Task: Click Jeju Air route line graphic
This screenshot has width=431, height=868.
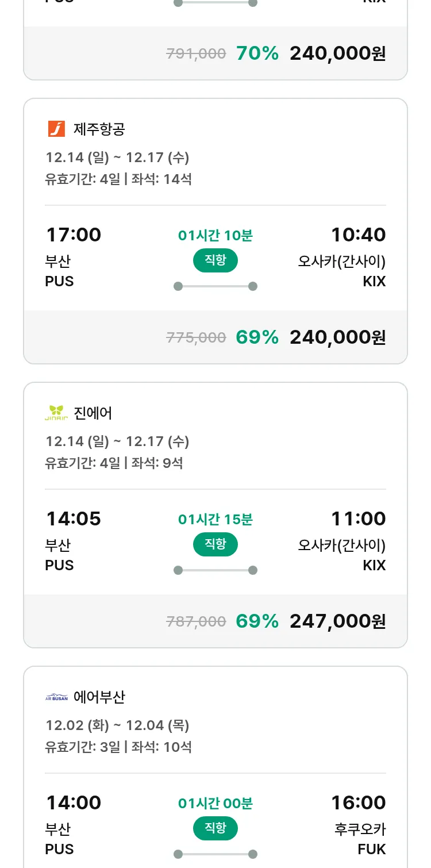Action: [x=215, y=286]
